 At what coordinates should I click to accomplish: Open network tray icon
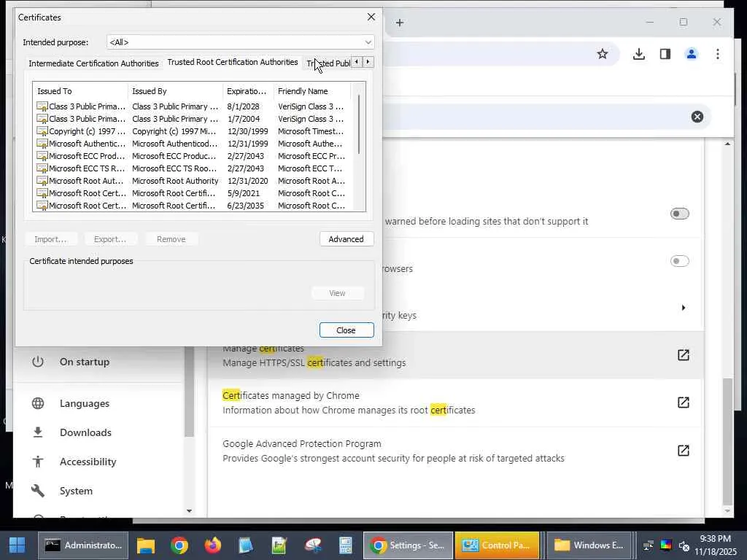click(649, 545)
